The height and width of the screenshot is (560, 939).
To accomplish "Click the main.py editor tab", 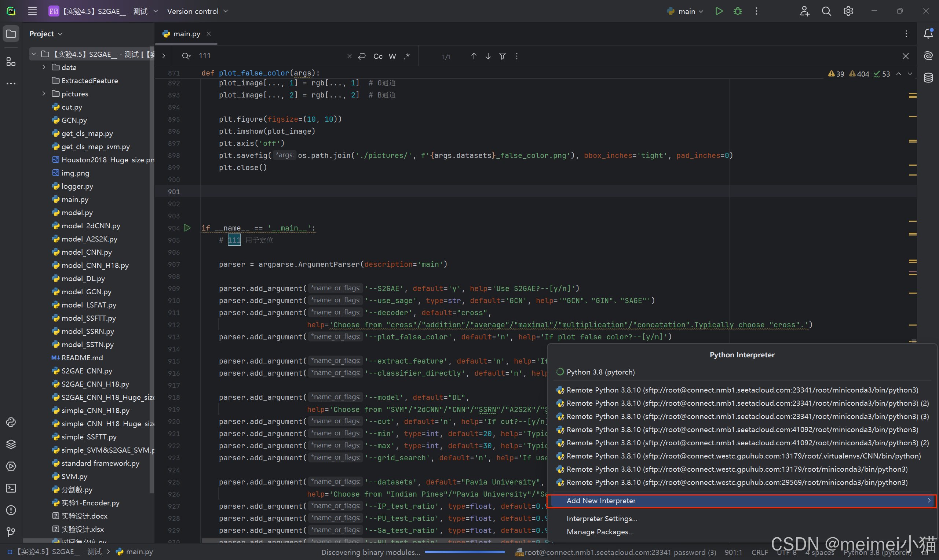I will coord(186,34).
